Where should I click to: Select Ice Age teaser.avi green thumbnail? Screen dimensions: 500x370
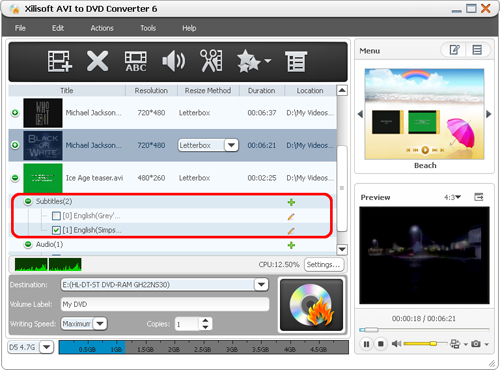pos(43,178)
